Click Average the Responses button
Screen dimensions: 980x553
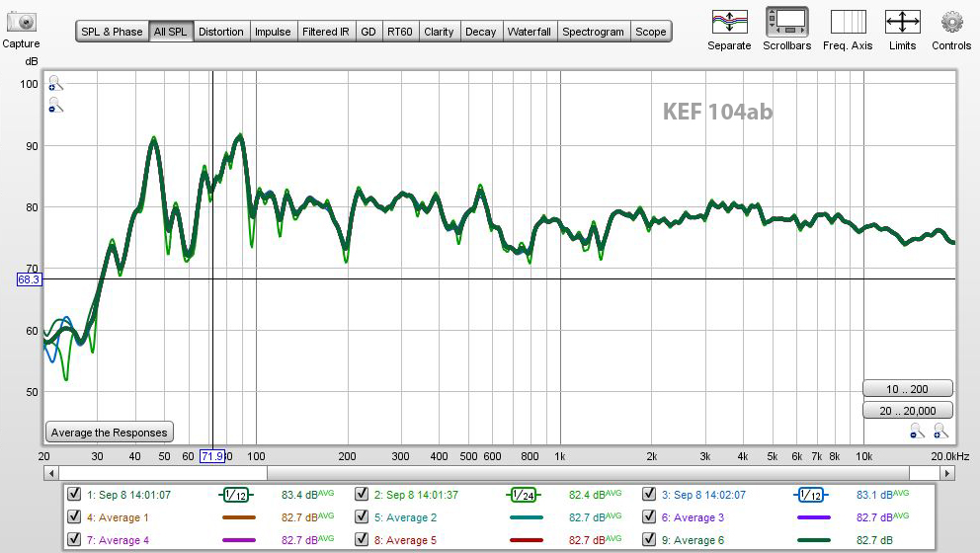tap(110, 433)
